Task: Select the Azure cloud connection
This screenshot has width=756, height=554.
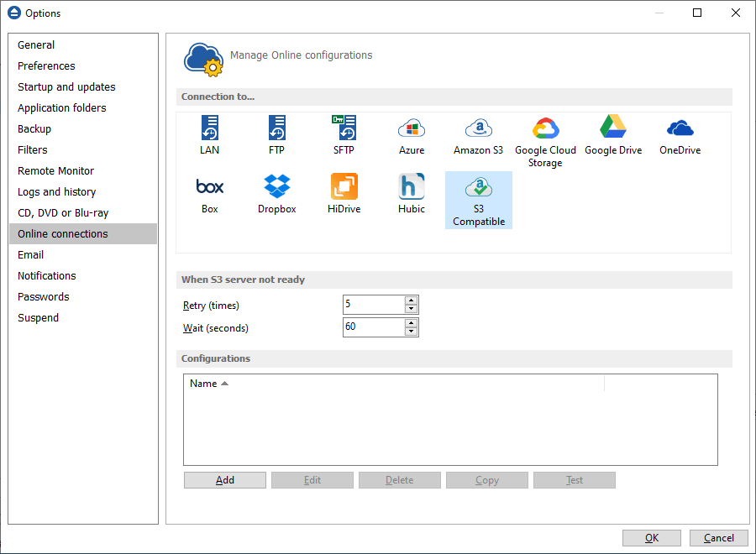Action: click(412, 135)
